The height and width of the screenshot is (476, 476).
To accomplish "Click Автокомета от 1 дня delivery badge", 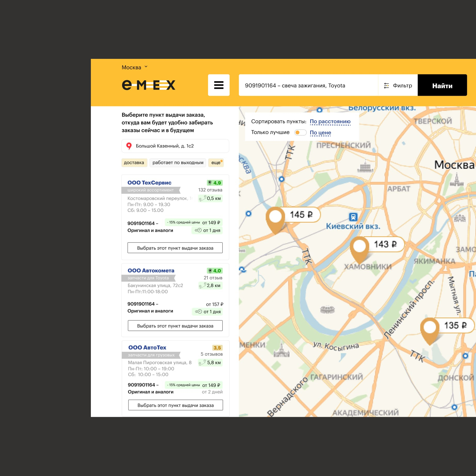I will click(207, 312).
